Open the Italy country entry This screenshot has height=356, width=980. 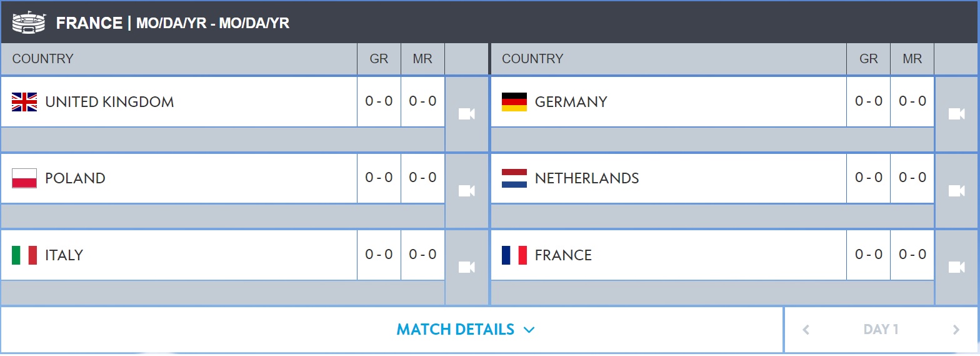(179, 255)
